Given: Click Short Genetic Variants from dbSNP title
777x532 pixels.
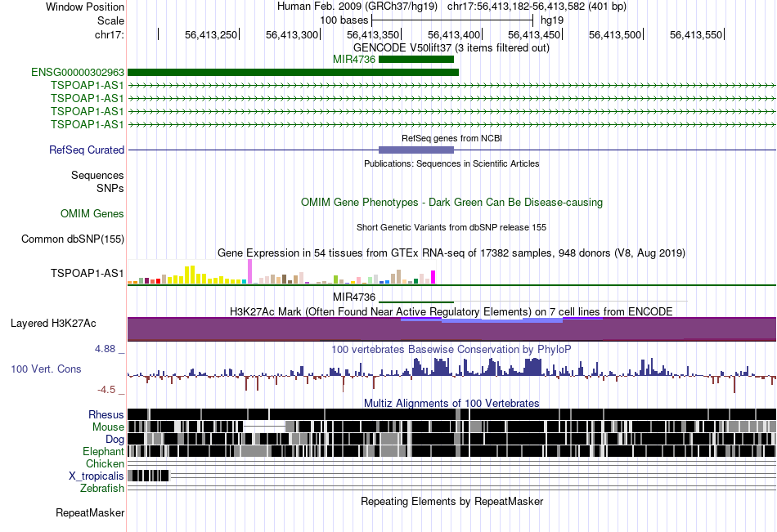Looking at the screenshot, I should (x=451, y=227).
